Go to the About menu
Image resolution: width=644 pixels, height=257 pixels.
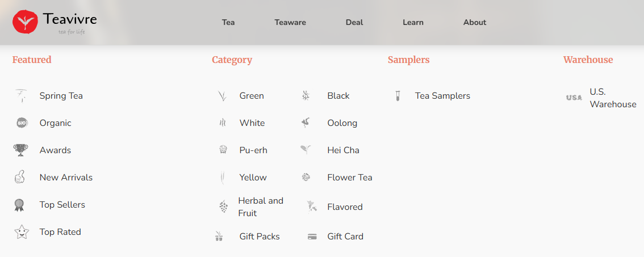tap(475, 23)
